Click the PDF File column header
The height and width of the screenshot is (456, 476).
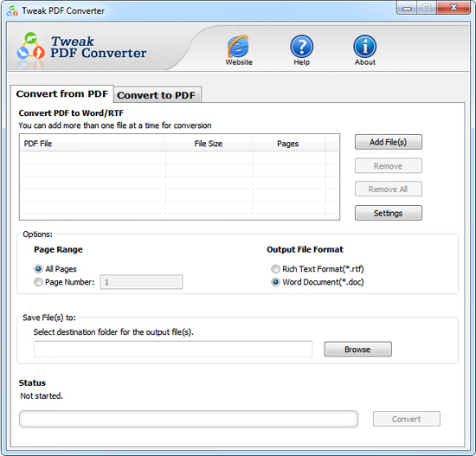[x=93, y=144]
